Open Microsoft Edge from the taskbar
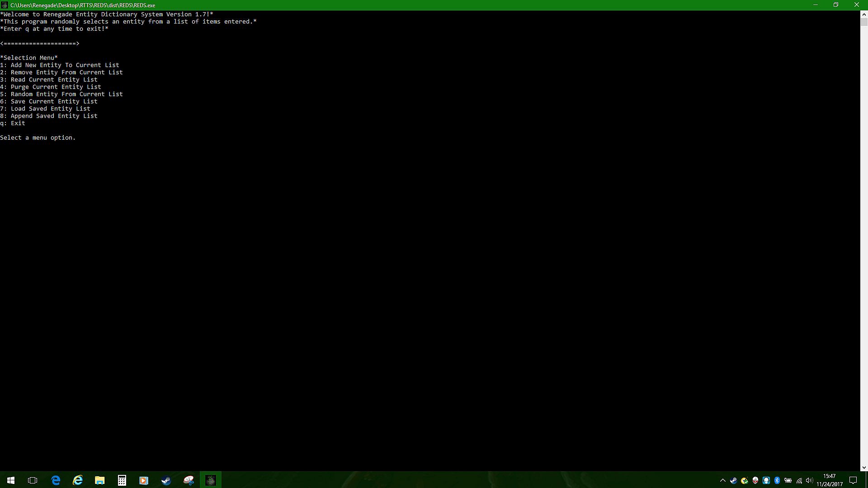 (56, 480)
